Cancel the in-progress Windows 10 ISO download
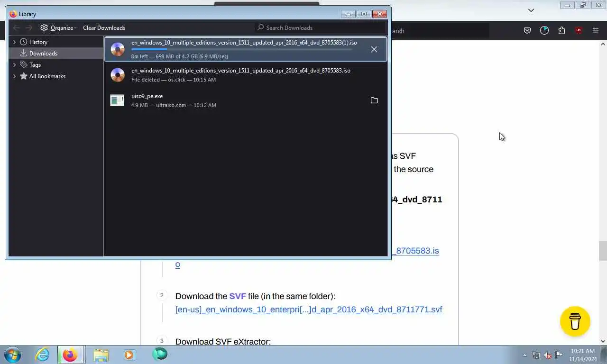This screenshot has width=607, height=364. [374, 49]
